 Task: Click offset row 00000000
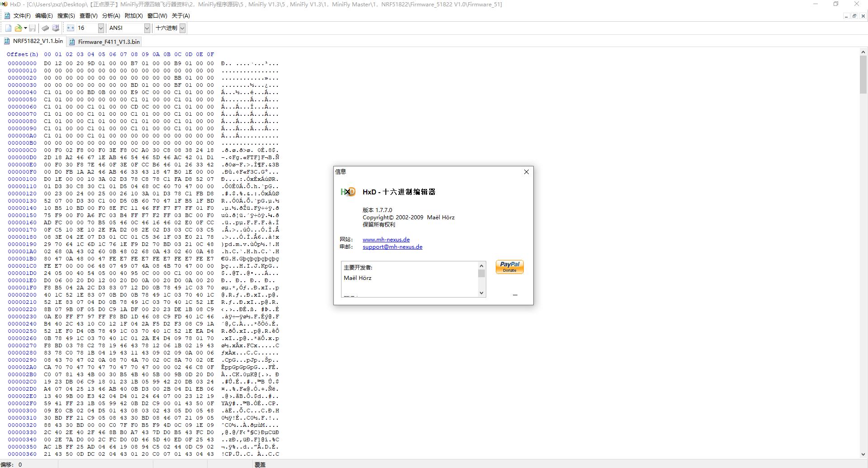(22, 63)
